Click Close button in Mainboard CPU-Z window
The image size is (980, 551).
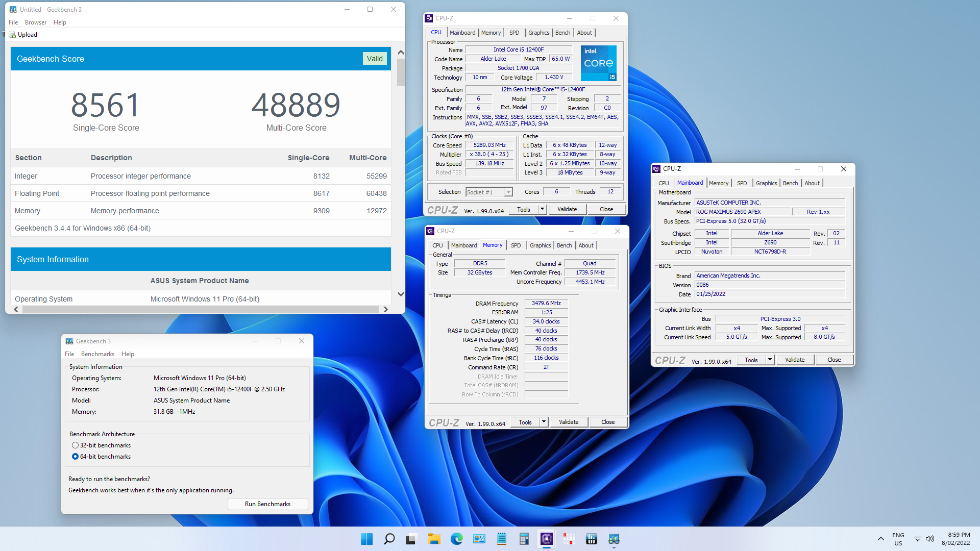[x=834, y=360]
